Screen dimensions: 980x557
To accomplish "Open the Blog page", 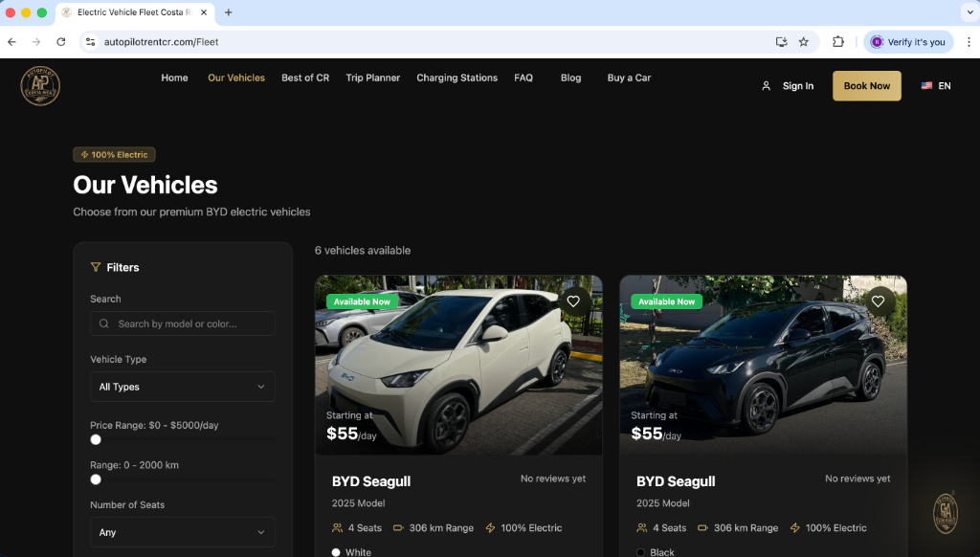I will (570, 78).
